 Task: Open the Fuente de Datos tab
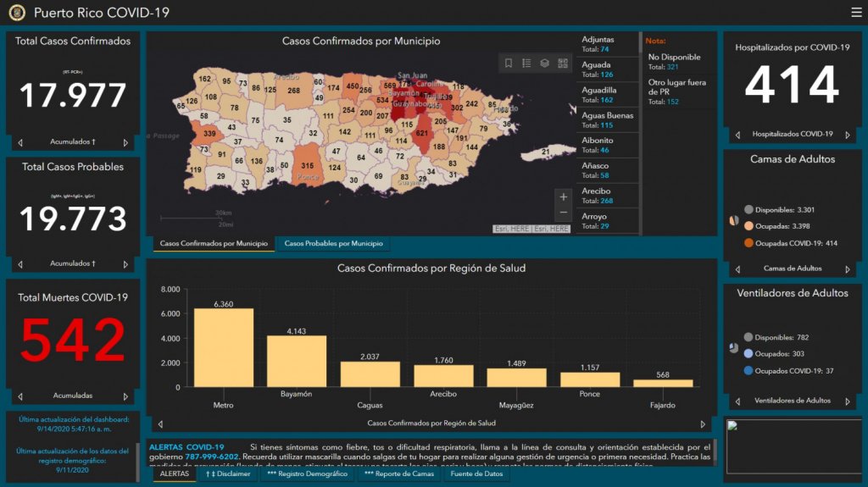[x=477, y=474]
